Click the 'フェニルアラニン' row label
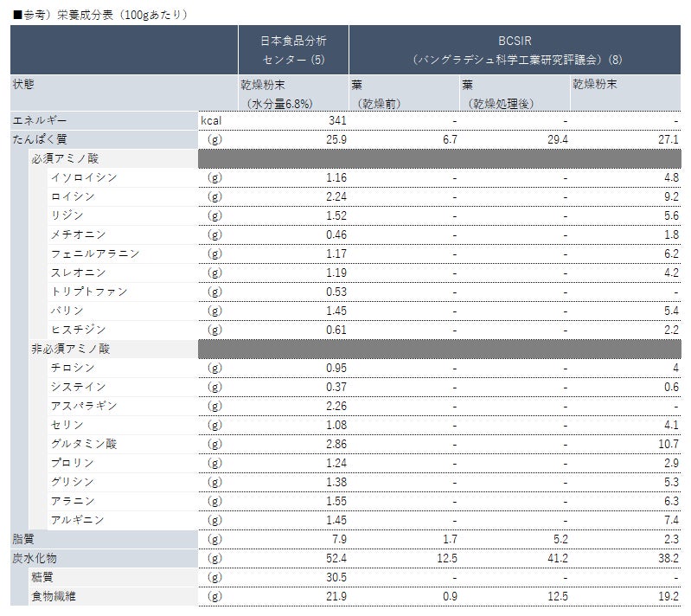 point(95,253)
